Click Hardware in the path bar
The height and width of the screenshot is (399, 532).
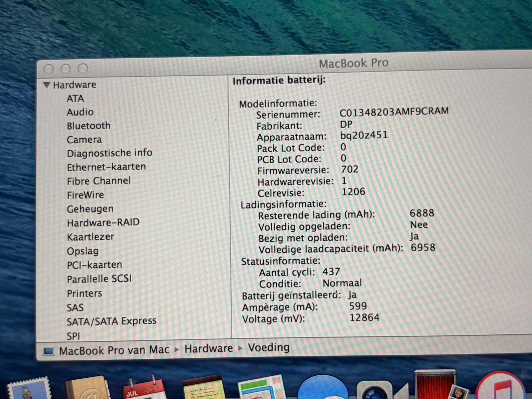[208, 348]
